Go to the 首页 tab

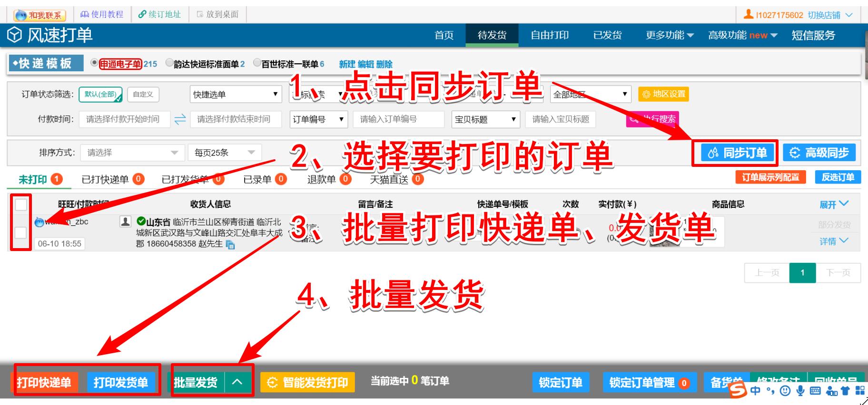pyautogui.click(x=444, y=35)
